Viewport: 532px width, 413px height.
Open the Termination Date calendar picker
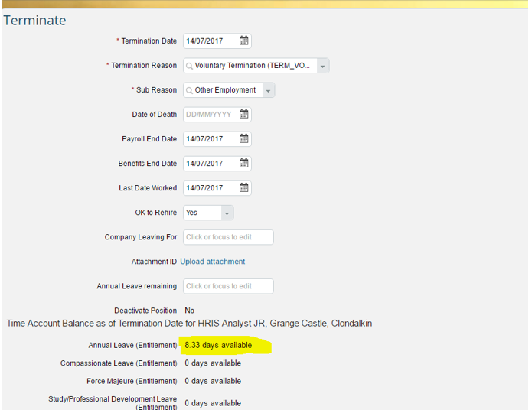pyautogui.click(x=243, y=41)
